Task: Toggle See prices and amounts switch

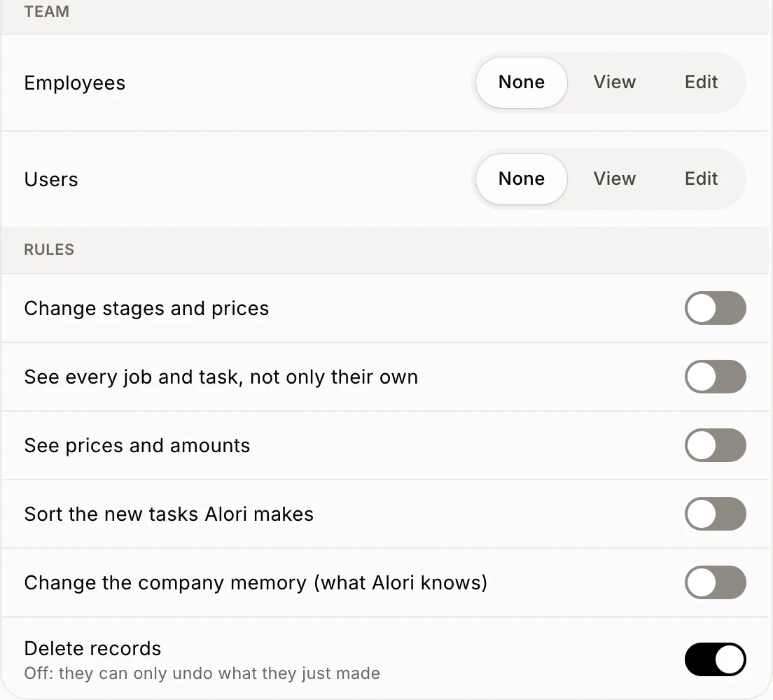Action: coord(715,445)
